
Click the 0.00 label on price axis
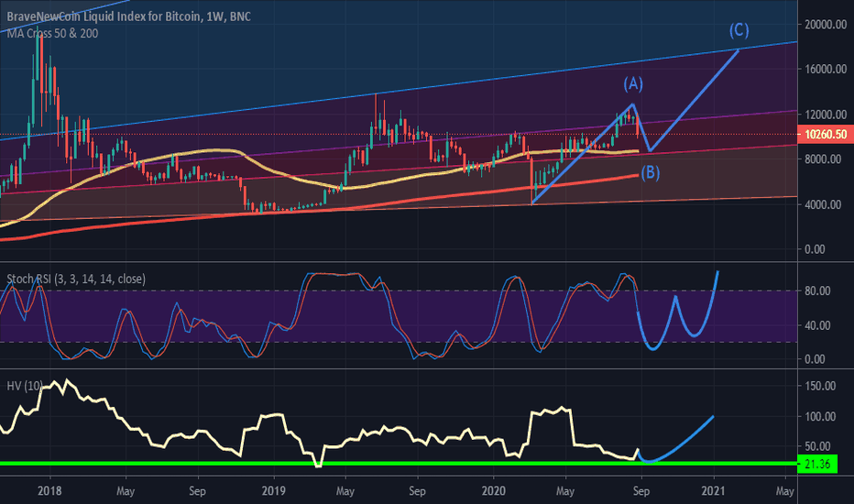[815, 249]
